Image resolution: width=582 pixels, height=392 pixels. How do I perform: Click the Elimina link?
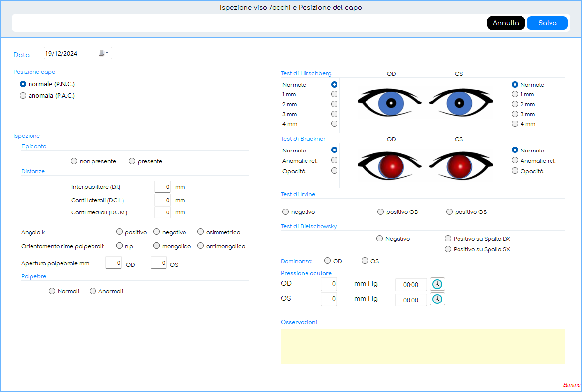point(572,385)
